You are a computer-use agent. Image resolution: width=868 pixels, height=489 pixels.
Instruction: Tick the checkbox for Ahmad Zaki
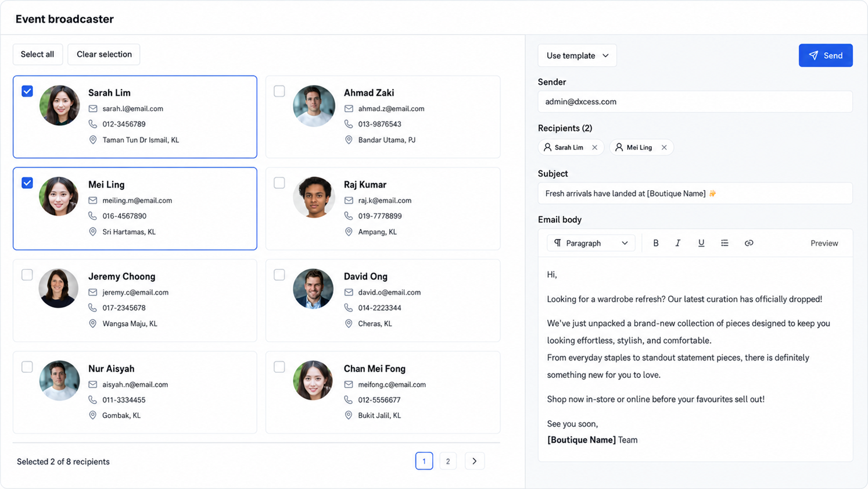(x=279, y=91)
